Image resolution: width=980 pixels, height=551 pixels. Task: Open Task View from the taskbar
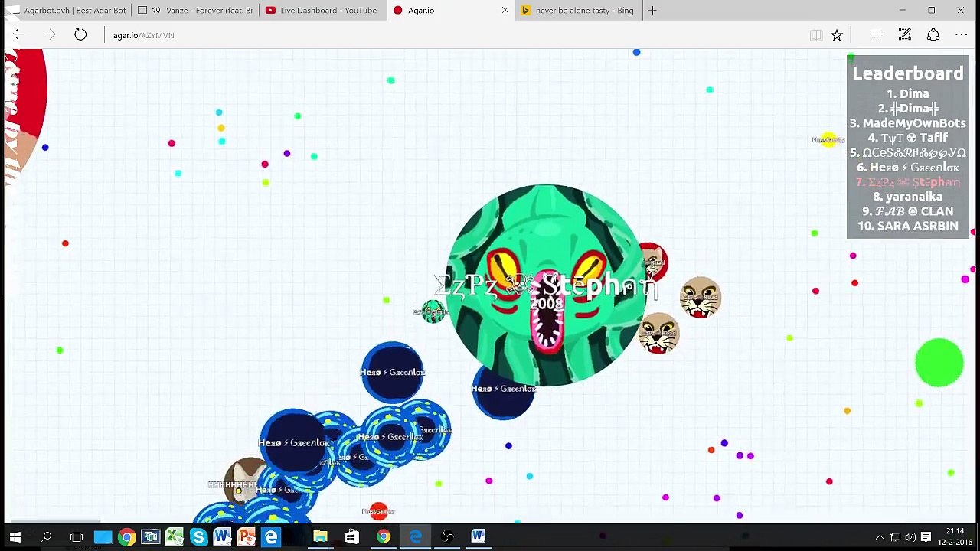click(x=77, y=537)
